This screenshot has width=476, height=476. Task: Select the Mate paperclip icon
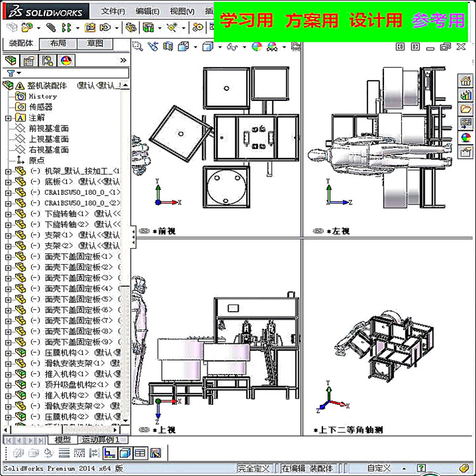point(51,28)
